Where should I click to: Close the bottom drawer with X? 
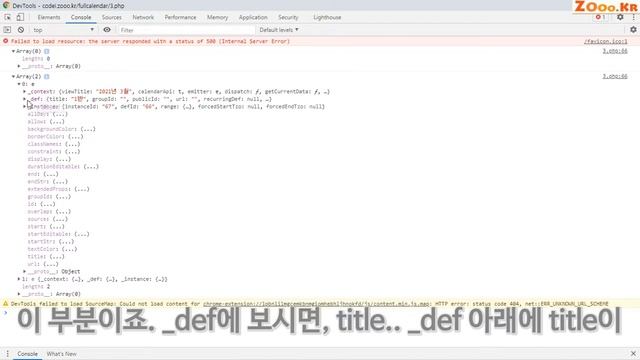pos(633,353)
